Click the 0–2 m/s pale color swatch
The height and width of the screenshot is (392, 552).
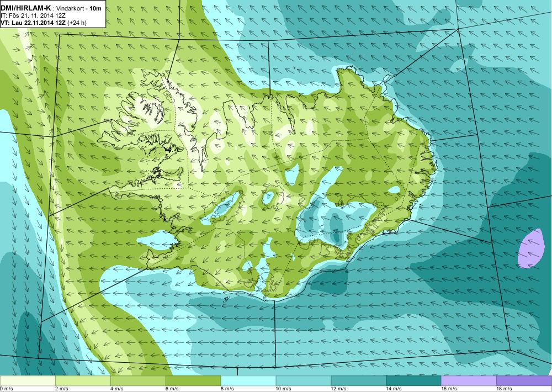pyautogui.click(x=28, y=380)
